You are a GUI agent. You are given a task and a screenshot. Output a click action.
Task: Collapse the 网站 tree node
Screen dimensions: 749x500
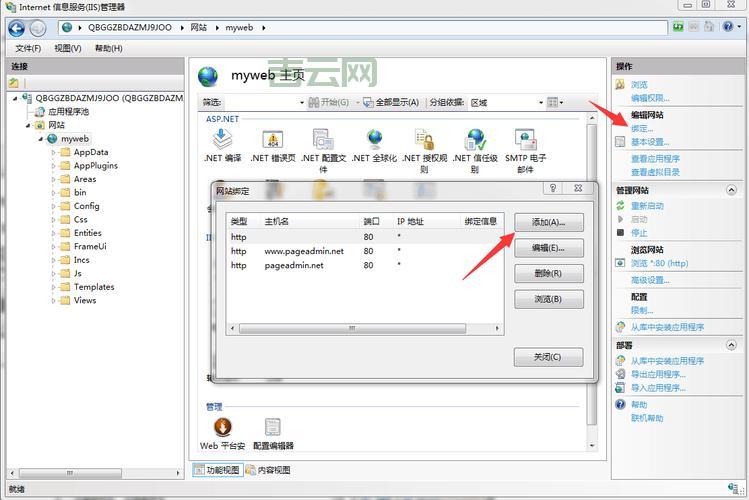click(x=28, y=126)
